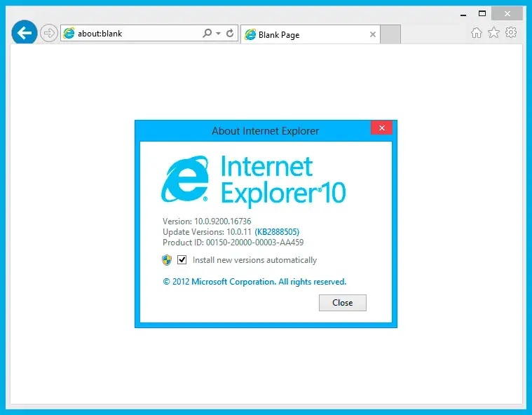Open the Tools gear menu
This screenshot has width=532, height=415.
coord(511,32)
